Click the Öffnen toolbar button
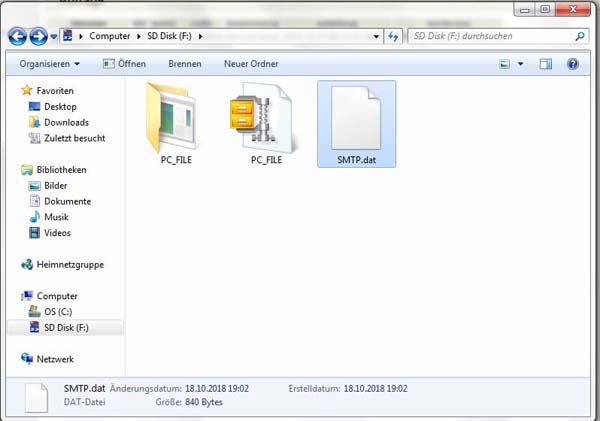 pos(124,64)
